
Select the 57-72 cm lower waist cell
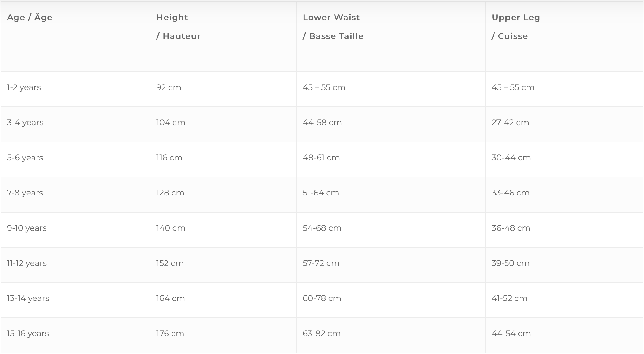click(321, 263)
